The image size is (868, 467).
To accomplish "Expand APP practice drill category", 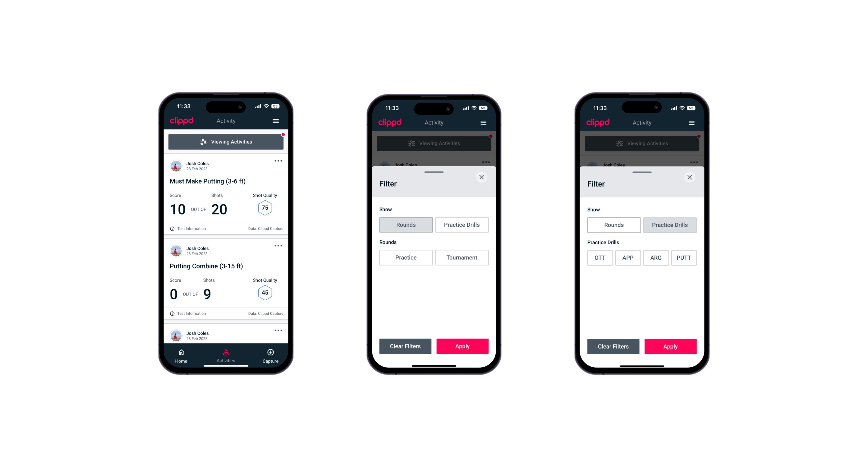I will tap(628, 258).
